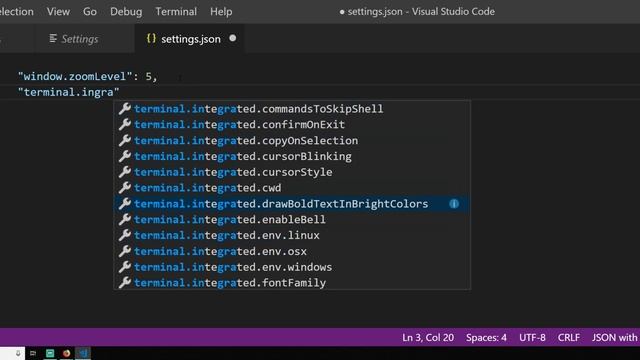
Task: Choose terminal.integrated.confirmOnExit suggestion
Action: pos(292,124)
